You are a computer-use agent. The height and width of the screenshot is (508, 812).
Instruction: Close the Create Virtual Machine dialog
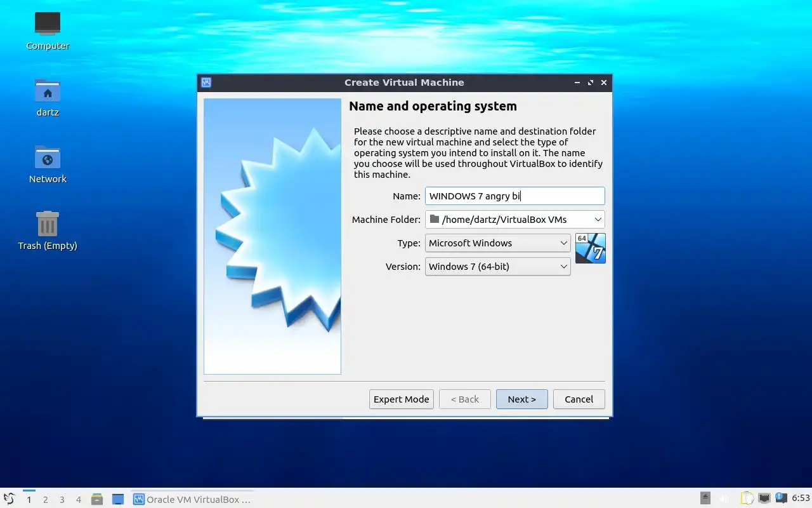point(604,83)
